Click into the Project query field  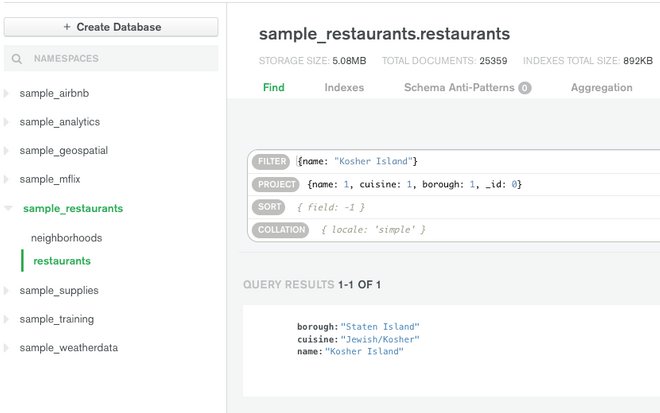[480, 184]
